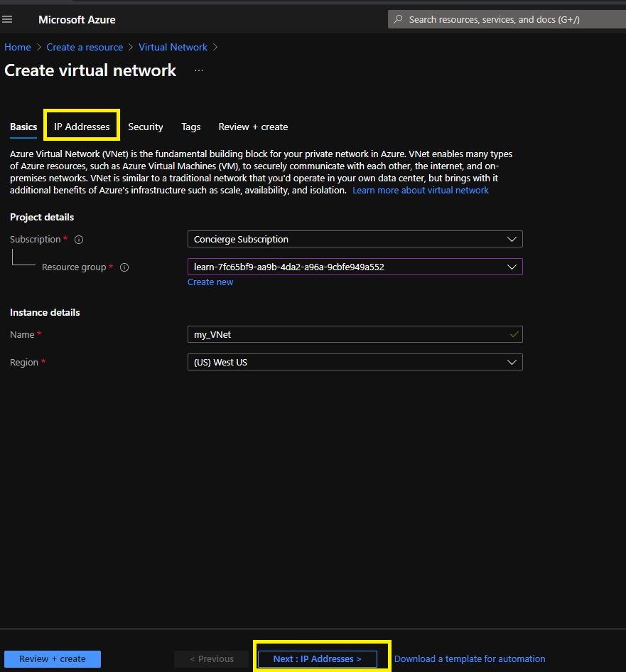
Task: Expand the Concierge Subscription dropdown
Action: [x=355, y=239]
